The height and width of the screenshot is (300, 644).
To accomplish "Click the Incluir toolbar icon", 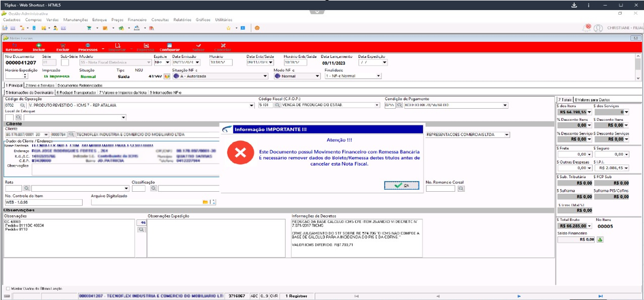I will click(38, 47).
